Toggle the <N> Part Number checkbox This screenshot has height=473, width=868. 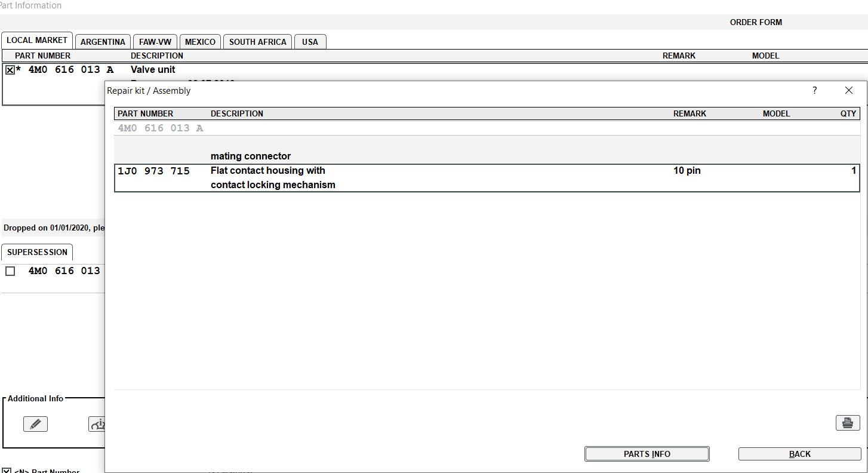coord(7,471)
